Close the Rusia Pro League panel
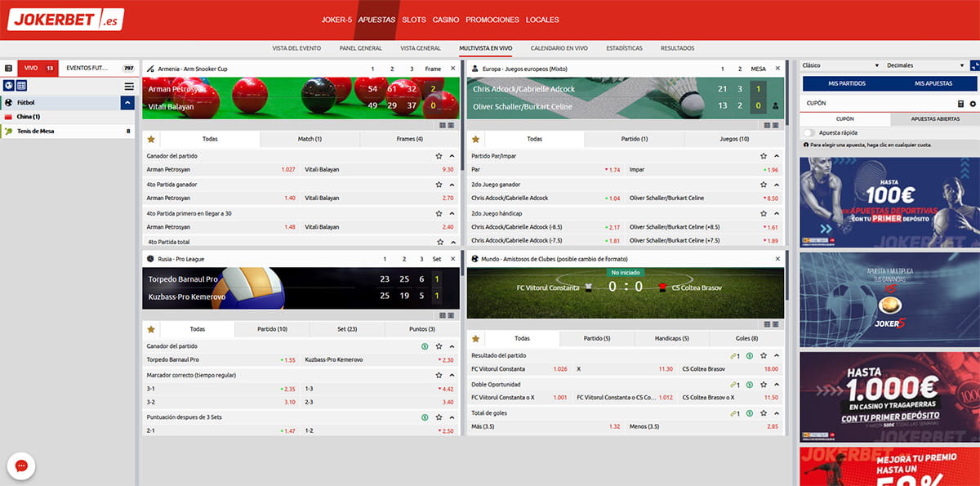The width and height of the screenshot is (980, 486). click(452, 258)
